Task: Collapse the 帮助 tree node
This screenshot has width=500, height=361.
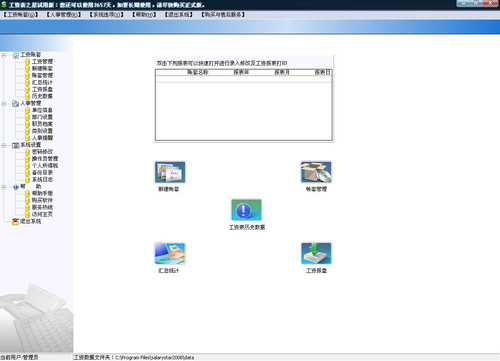Action: tap(4, 187)
